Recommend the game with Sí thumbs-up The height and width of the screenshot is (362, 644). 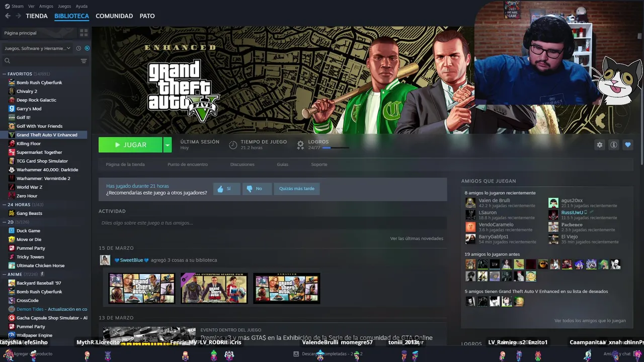[x=226, y=189]
